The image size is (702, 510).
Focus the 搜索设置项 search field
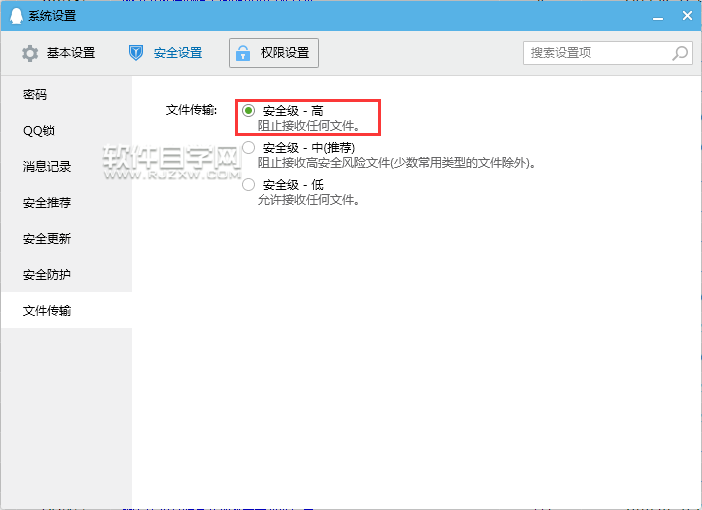(608, 53)
